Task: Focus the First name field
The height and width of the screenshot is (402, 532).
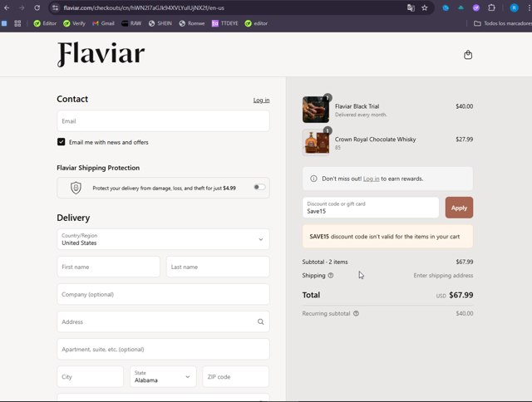Action: (109, 267)
